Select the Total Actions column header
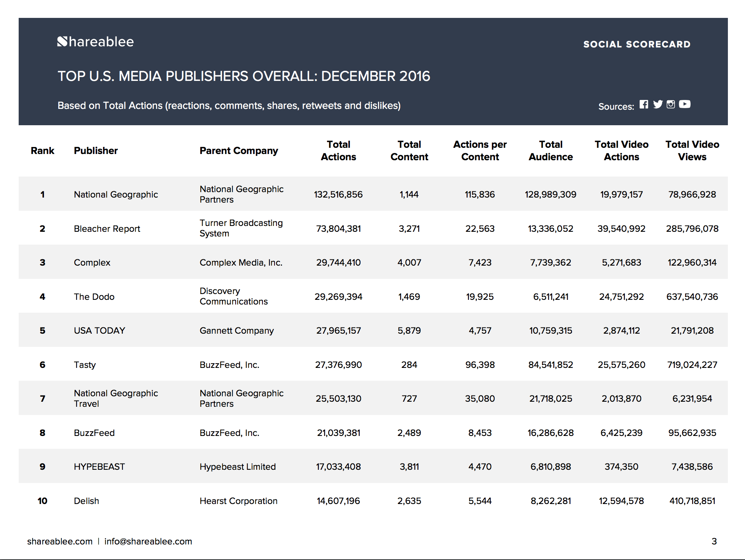 [338, 150]
